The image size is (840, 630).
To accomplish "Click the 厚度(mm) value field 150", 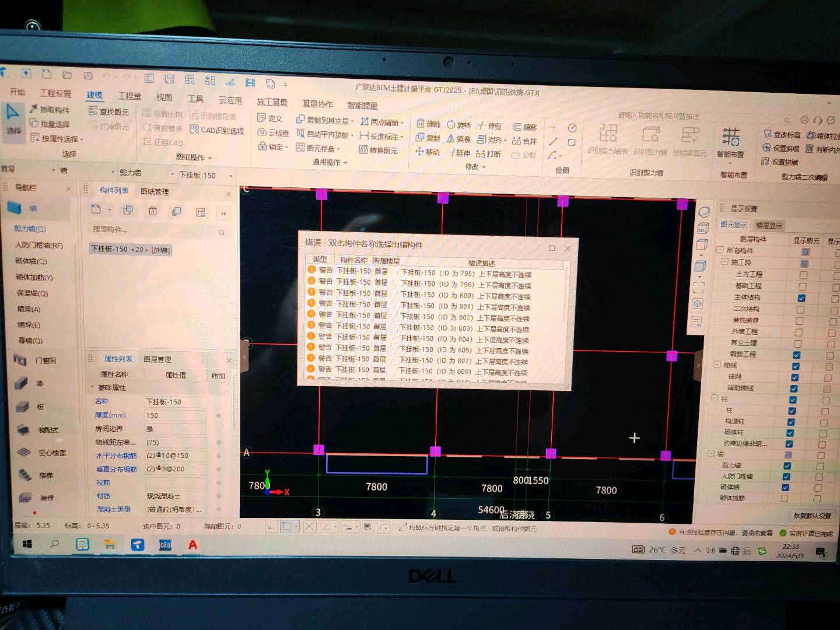I will click(175, 415).
